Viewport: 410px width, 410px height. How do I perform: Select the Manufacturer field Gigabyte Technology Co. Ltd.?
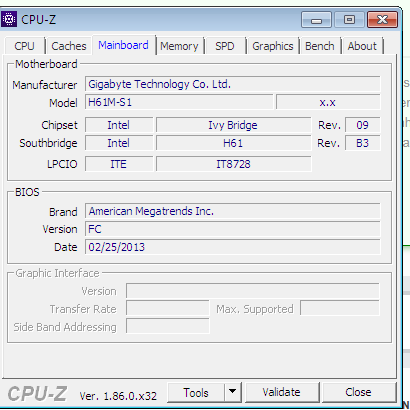point(233,84)
